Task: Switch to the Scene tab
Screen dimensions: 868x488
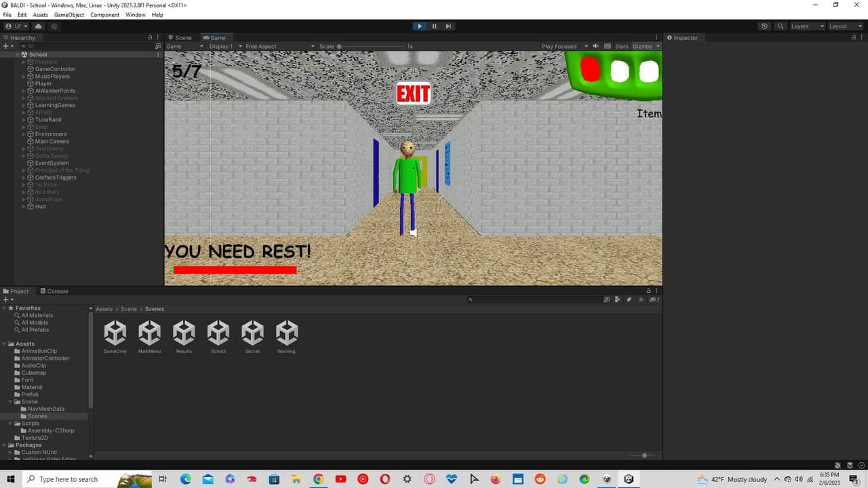Action: pos(180,38)
